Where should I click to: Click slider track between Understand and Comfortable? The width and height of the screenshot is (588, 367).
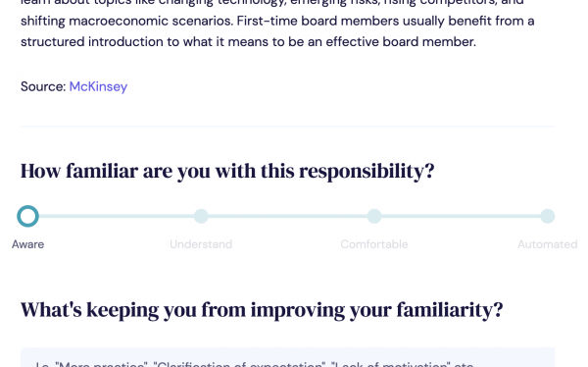click(x=287, y=216)
